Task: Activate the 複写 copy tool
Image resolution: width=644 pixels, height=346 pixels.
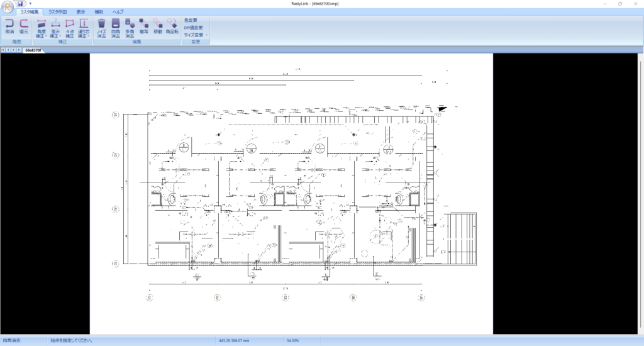Action: 144,26
